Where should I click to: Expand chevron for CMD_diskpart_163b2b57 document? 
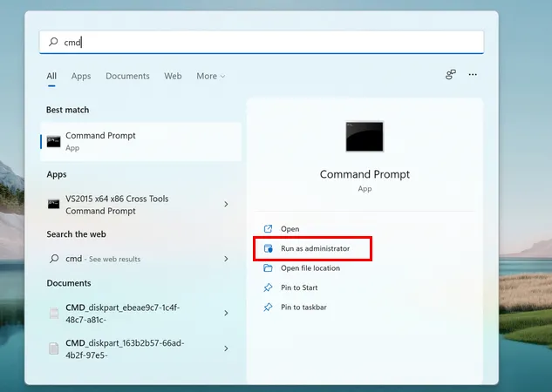226,348
